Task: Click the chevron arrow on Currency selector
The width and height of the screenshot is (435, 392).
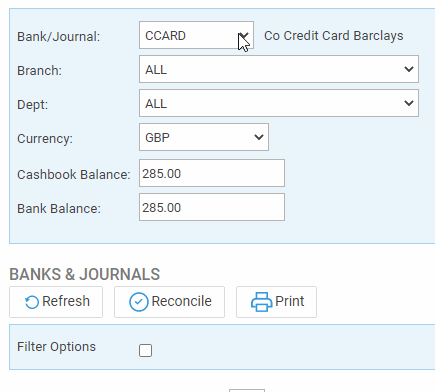Action: 259,137
